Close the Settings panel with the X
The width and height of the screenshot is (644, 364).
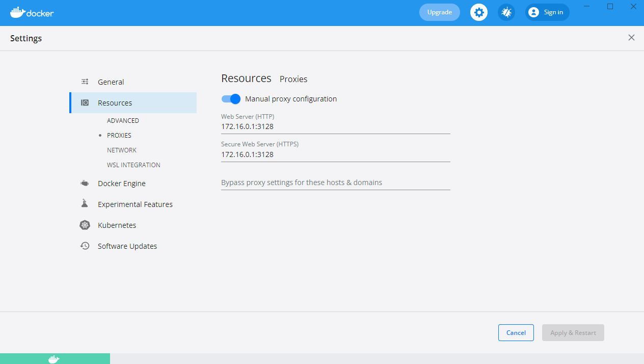pos(631,38)
